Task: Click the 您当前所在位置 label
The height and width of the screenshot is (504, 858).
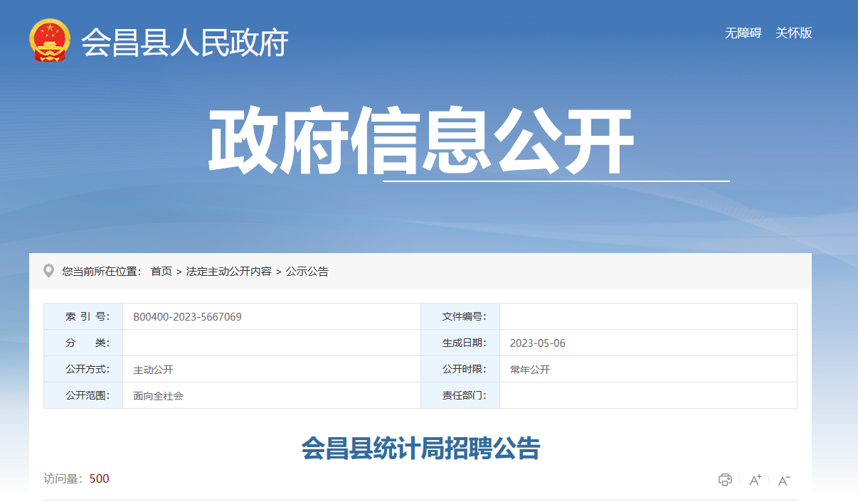Action: [x=102, y=272]
